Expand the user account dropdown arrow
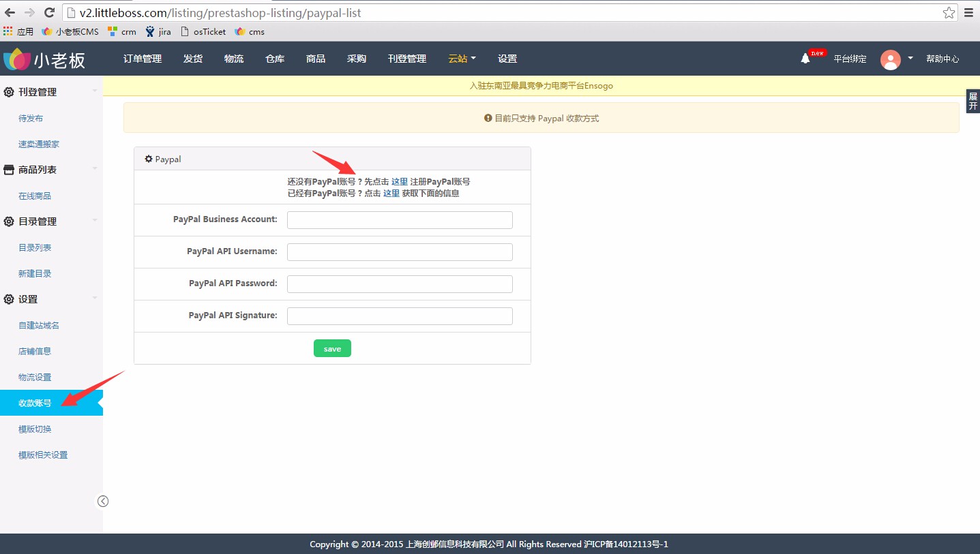The image size is (980, 554). 910,59
